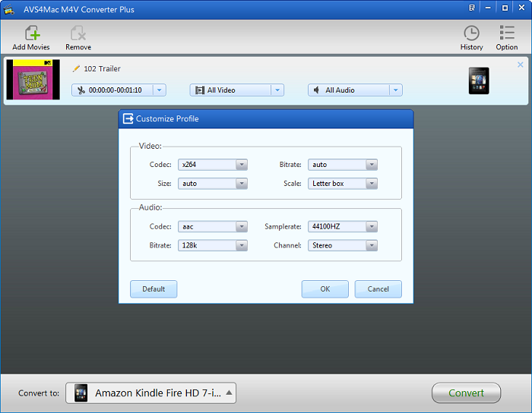Click the Add Movies icon
Image resolution: width=532 pixels, height=413 pixels.
pos(32,33)
